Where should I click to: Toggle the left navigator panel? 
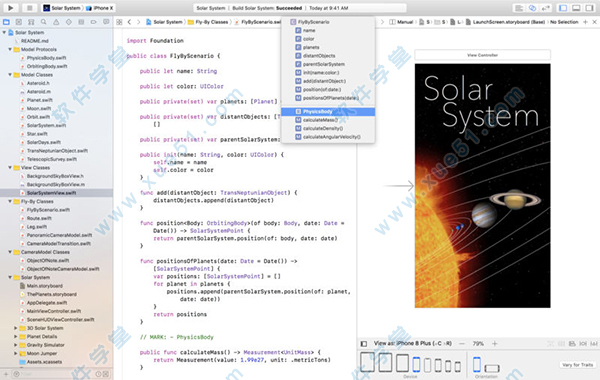tap(563, 8)
